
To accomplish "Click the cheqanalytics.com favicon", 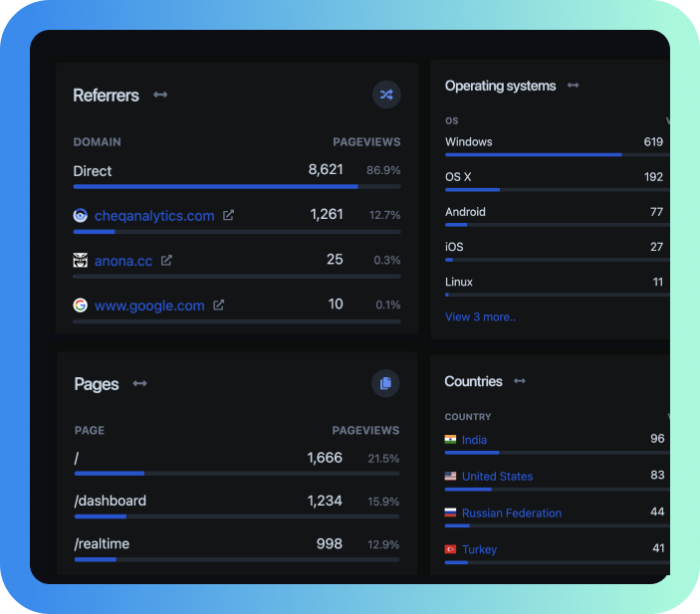I will pyautogui.click(x=81, y=216).
